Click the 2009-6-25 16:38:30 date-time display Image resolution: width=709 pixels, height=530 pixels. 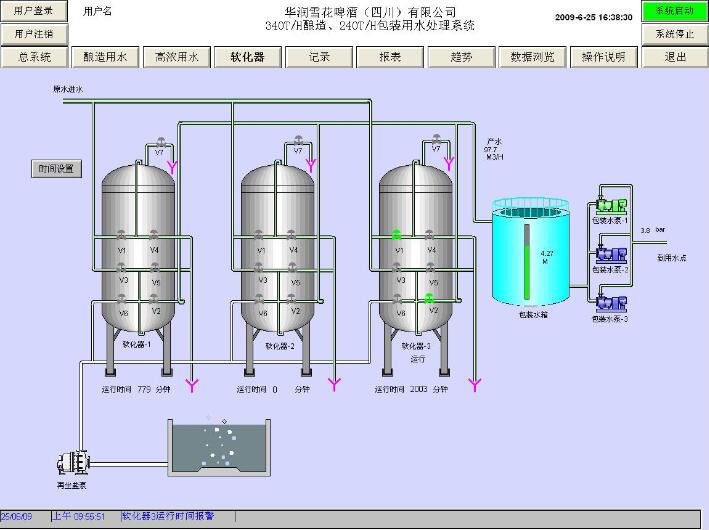(594, 17)
